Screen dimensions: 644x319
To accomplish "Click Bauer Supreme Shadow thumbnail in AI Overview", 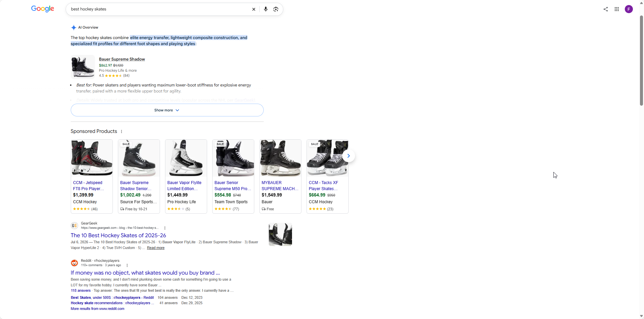I will tap(83, 67).
